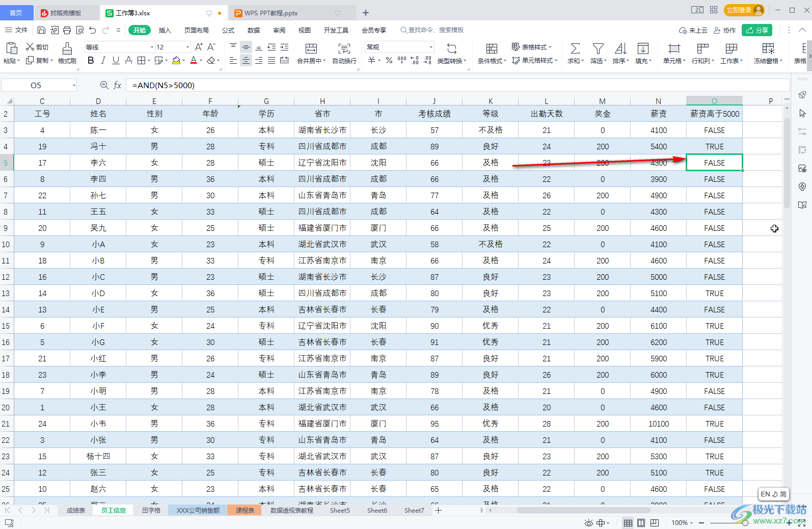
Task: Click the 分享 Share button
Action: (x=757, y=30)
